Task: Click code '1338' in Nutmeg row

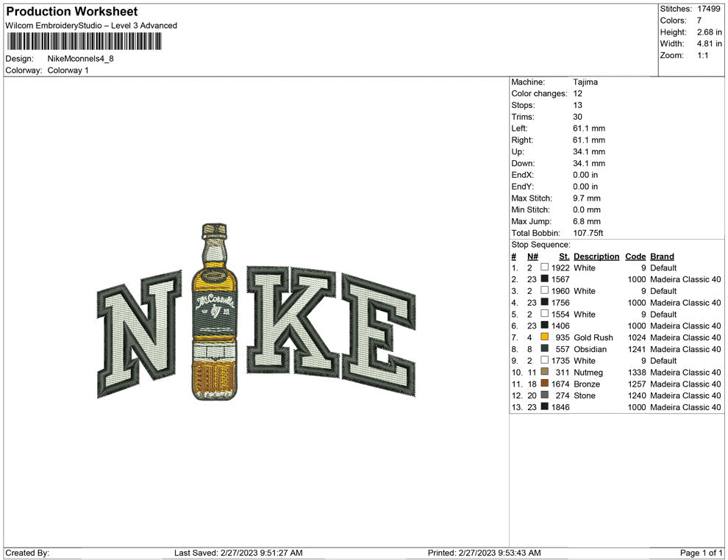Action: [637, 372]
